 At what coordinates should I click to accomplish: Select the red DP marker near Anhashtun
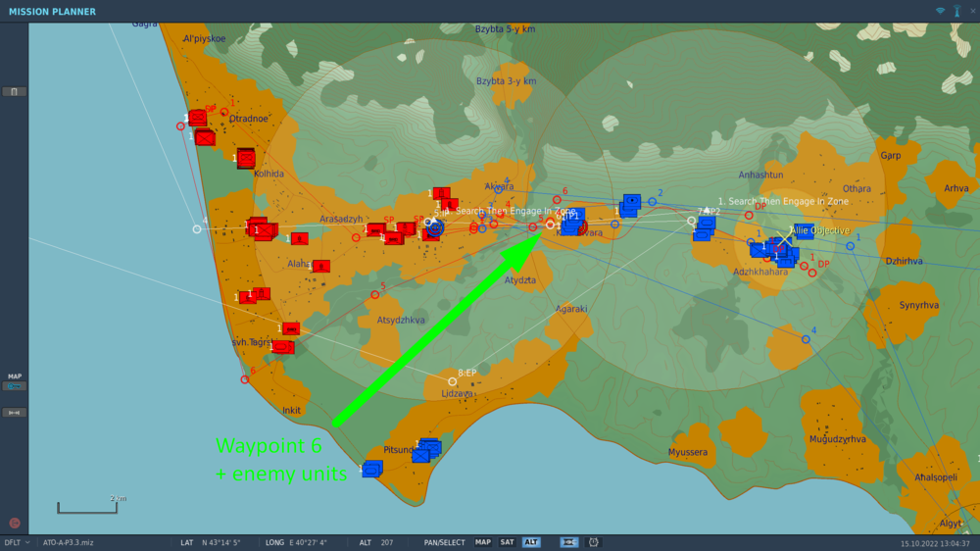749,215
